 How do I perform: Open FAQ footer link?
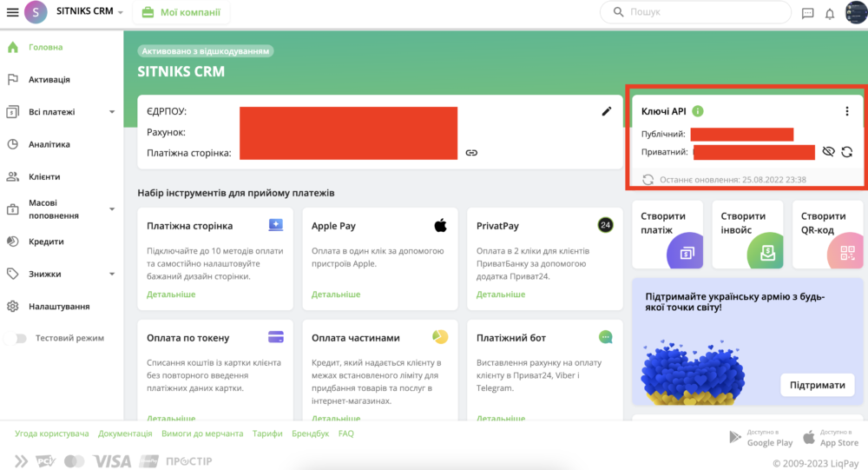[346, 434]
